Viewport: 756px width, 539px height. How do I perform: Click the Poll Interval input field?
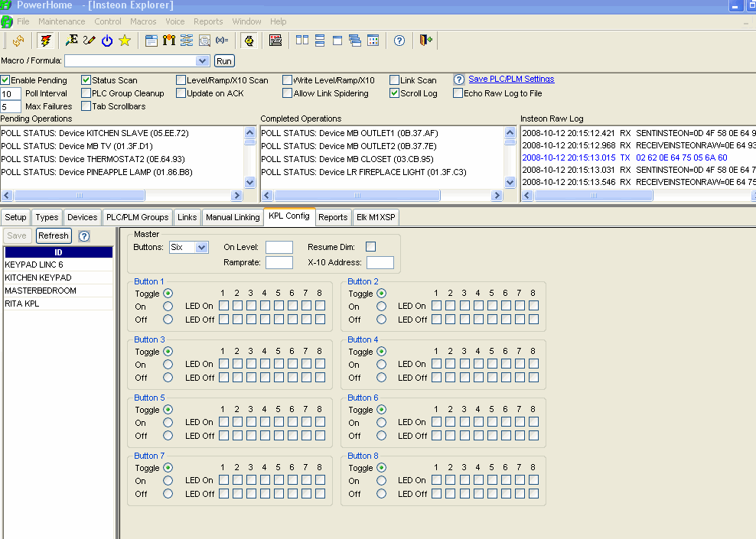(11, 93)
